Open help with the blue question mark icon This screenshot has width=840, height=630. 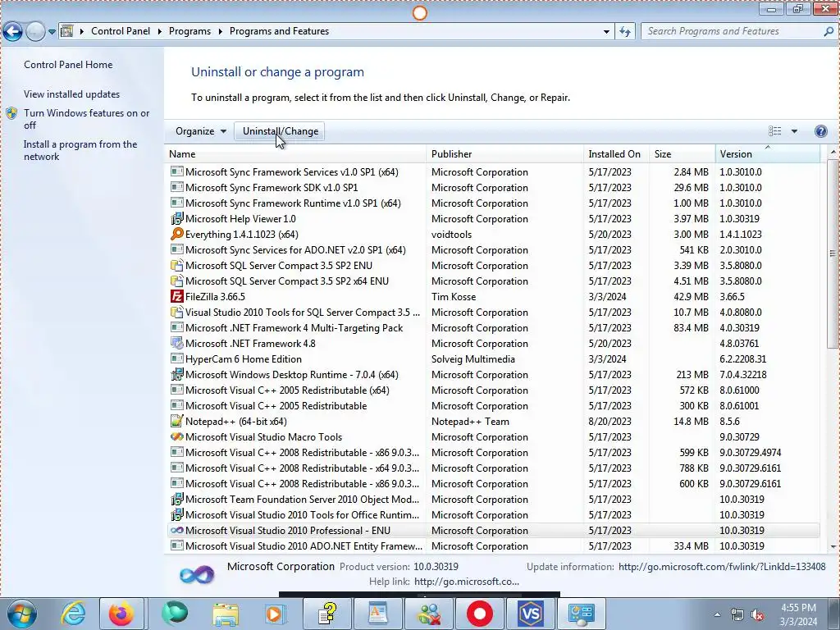[x=820, y=131]
